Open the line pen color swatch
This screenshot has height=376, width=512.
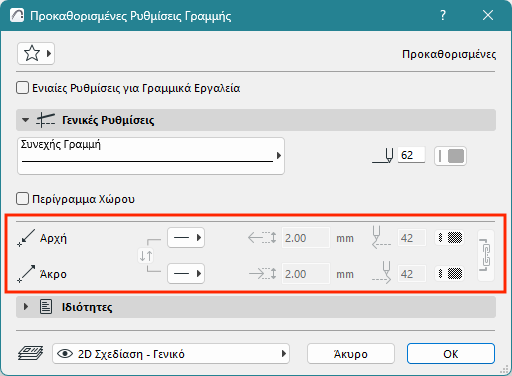[450, 156]
